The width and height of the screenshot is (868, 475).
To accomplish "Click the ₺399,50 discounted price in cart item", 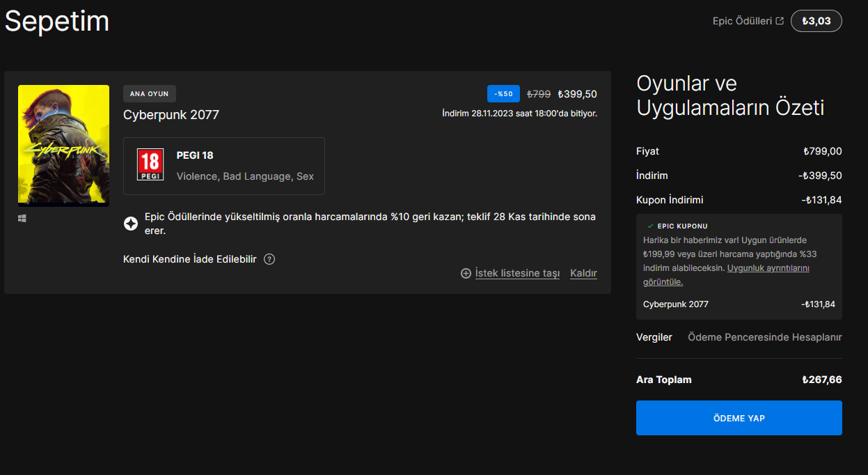I will (x=578, y=94).
